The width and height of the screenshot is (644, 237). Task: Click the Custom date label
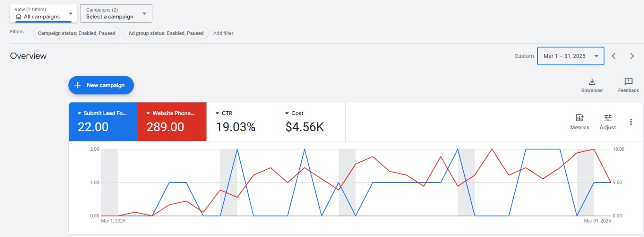[524, 56]
